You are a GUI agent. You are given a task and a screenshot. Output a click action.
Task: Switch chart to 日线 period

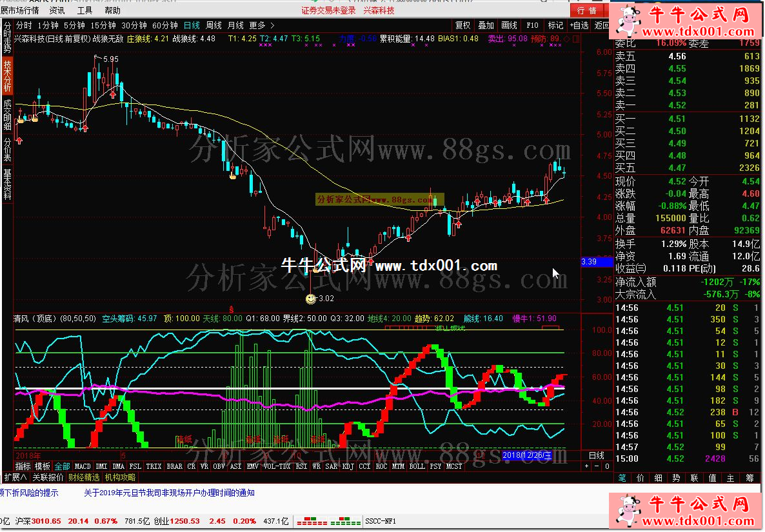point(192,25)
